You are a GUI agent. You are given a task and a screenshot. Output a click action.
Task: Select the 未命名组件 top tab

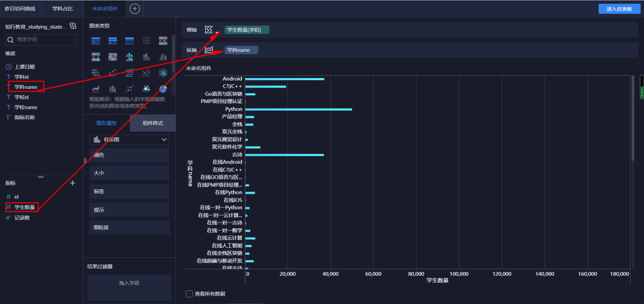pyautogui.click(x=105, y=8)
